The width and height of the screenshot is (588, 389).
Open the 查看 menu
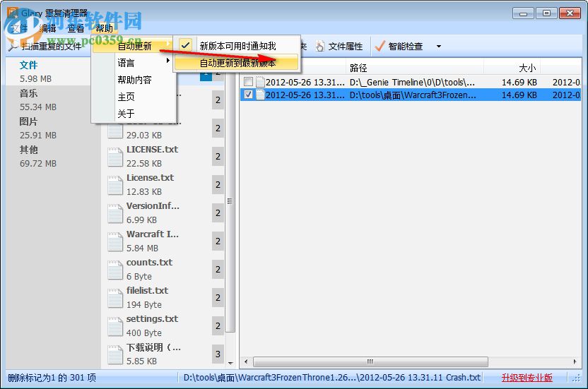(76, 28)
